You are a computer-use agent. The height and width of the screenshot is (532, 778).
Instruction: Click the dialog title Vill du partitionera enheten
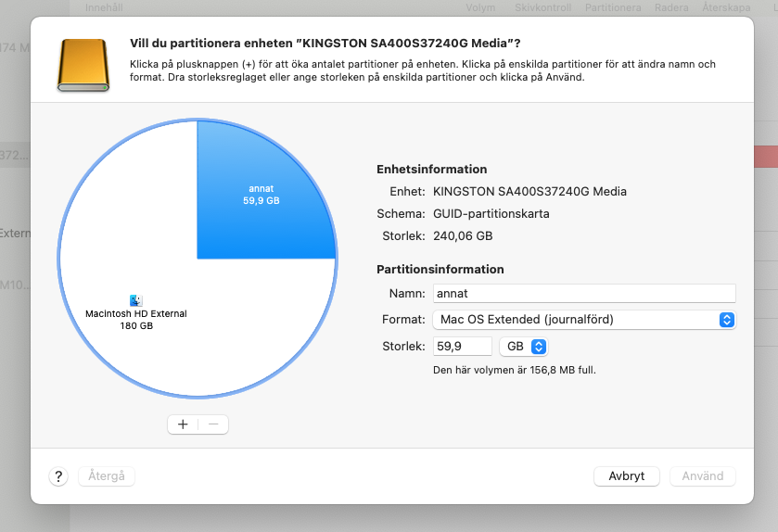(325, 44)
